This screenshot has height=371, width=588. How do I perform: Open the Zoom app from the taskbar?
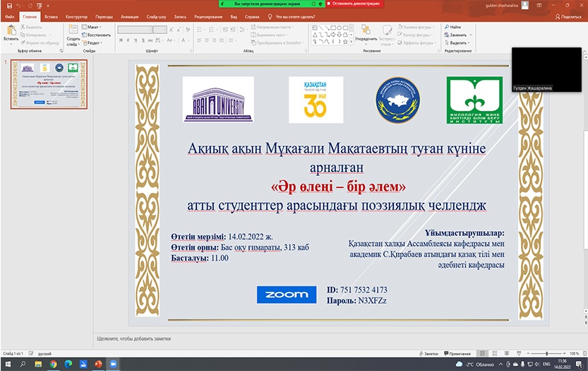click(113, 363)
